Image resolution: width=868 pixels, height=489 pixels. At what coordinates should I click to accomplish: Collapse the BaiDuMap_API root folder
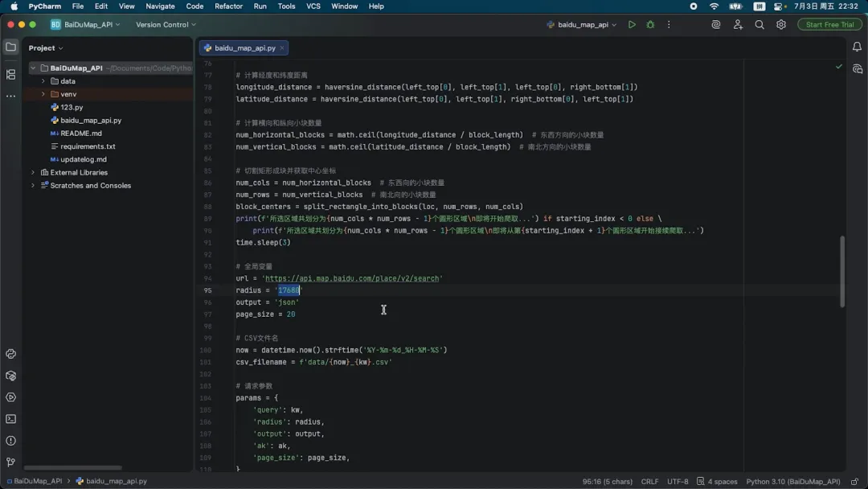pyautogui.click(x=33, y=68)
